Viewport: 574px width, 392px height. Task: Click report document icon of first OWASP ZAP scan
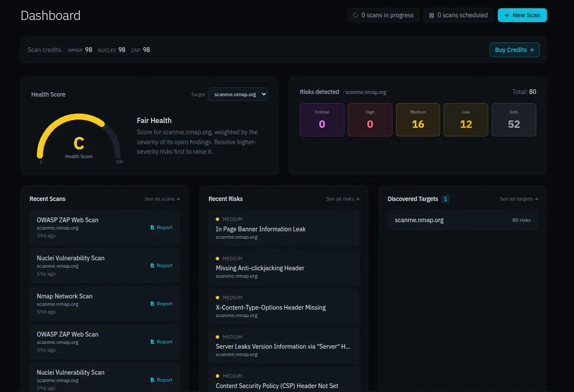coord(152,227)
